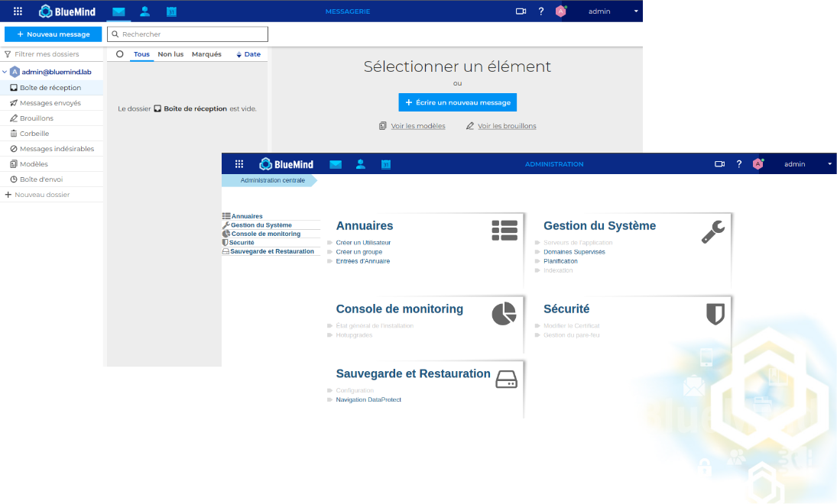Screen dimensions: 837x504
Task: Collapse the admin@bluemind.lab folder tree
Action: tap(5, 72)
